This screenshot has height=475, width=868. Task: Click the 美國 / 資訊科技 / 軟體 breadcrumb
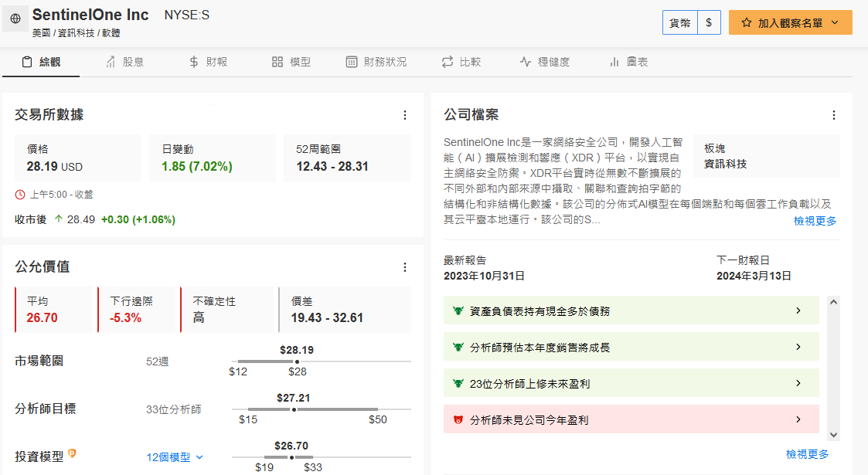point(76,33)
